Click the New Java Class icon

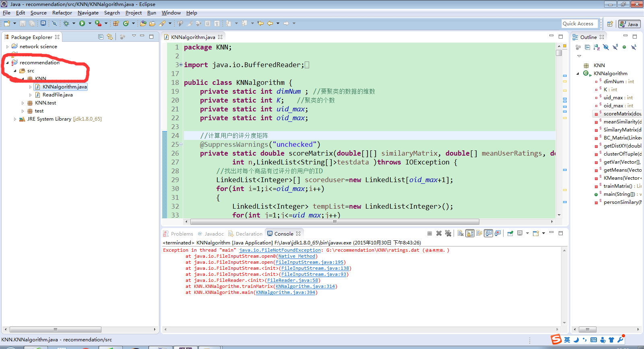click(126, 24)
